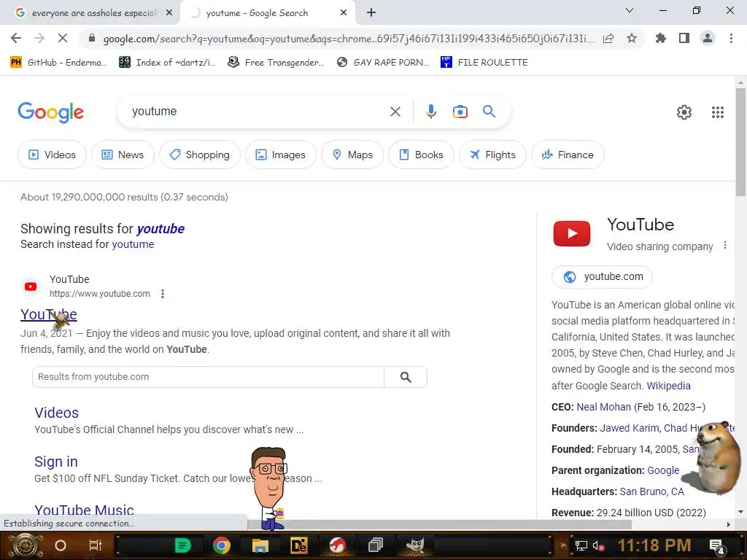Open the Index of ~dartz bookmark
Screen dimensions: 747x560
(168, 63)
